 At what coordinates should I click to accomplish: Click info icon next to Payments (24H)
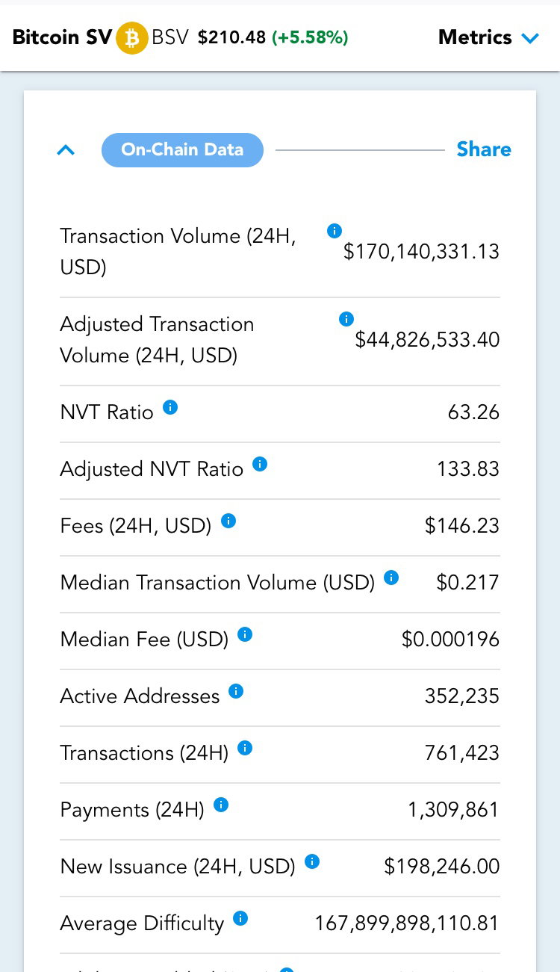click(x=221, y=805)
